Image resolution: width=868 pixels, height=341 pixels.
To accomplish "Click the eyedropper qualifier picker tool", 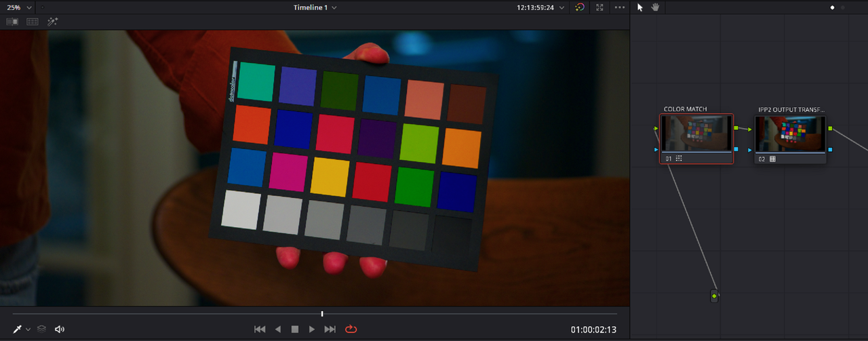I will click(x=16, y=329).
